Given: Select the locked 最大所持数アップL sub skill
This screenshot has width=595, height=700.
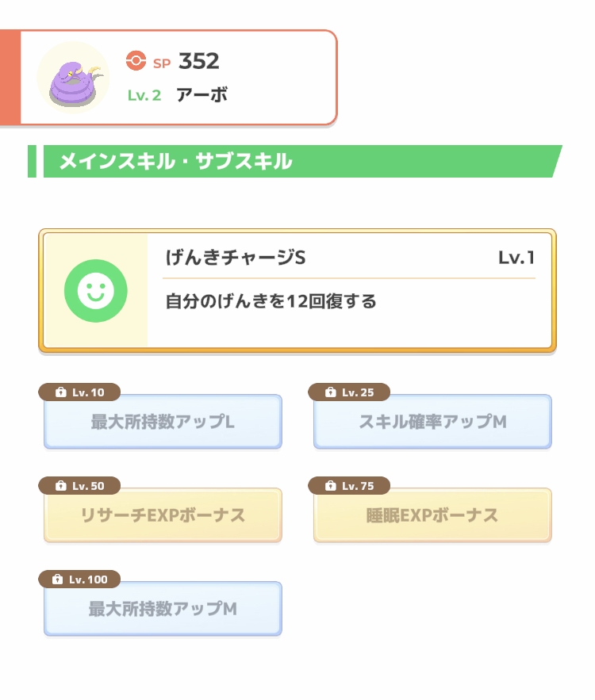Looking at the screenshot, I should [163, 422].
